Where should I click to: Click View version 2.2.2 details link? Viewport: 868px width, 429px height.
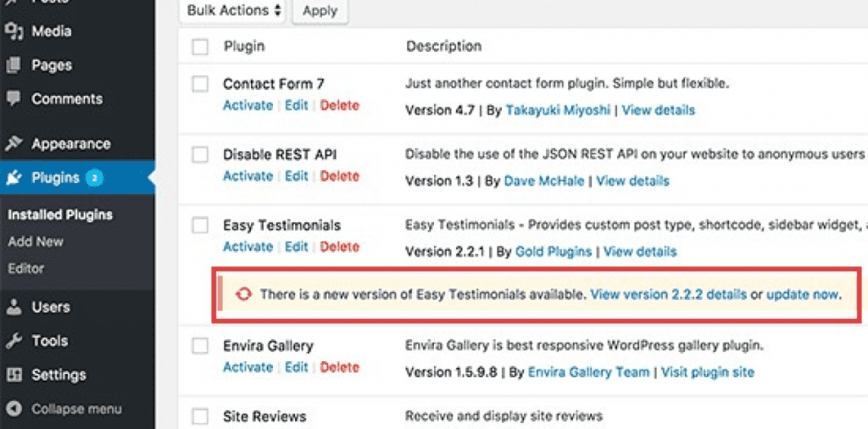point(669,294)
